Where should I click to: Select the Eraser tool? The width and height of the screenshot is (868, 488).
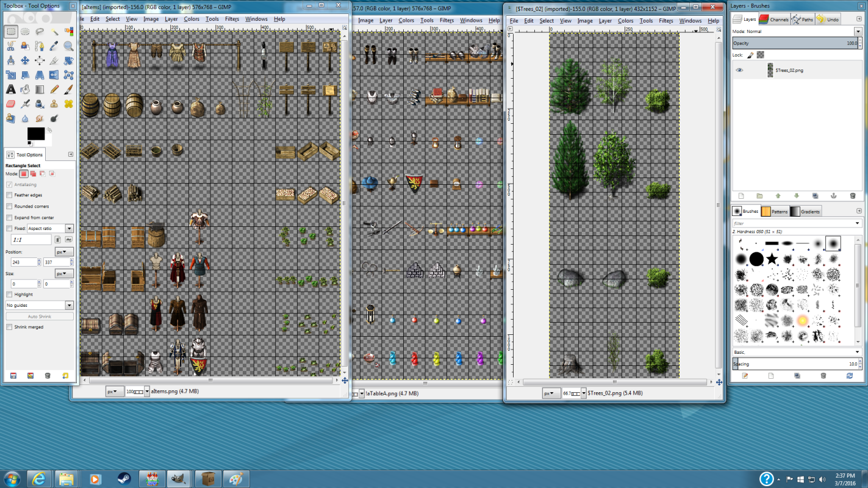coord(10,104)
